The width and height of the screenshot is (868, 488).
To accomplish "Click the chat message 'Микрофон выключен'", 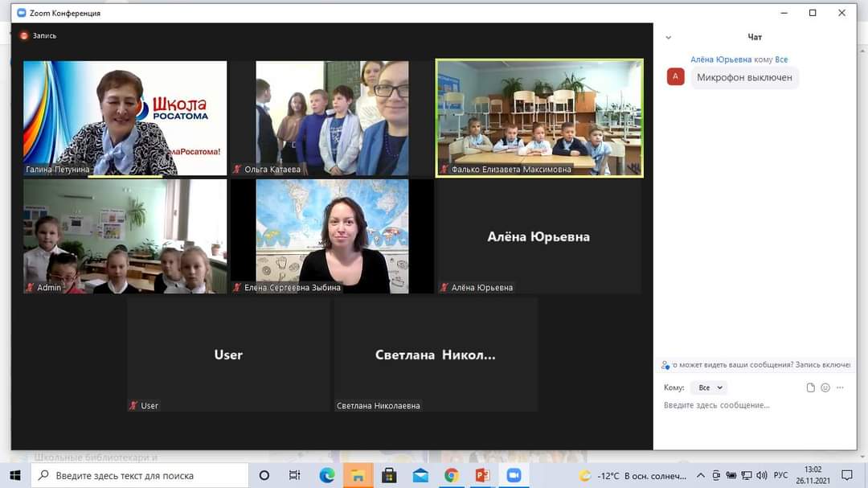I will tap(744, 77).
